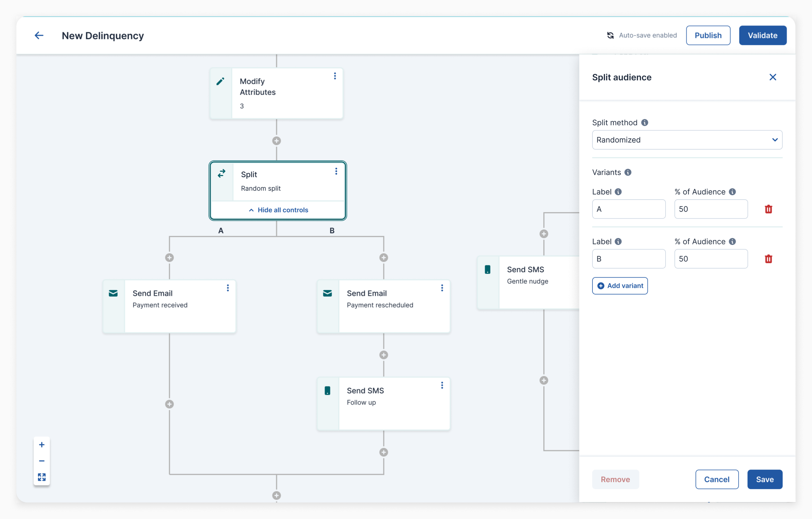Screen dimensions: 812x519
Task: Close the Split audience panel
Action: point(773,77)
